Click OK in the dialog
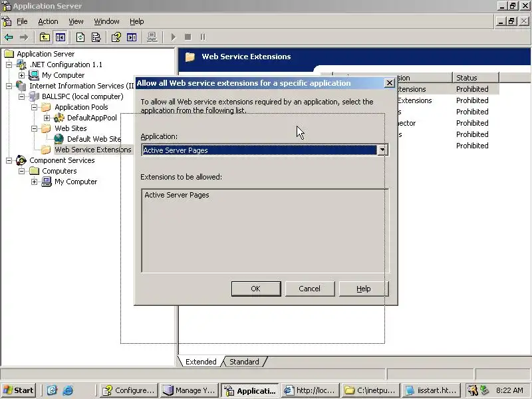The height and width of the screenshot is (399, 532). [256, 289]
